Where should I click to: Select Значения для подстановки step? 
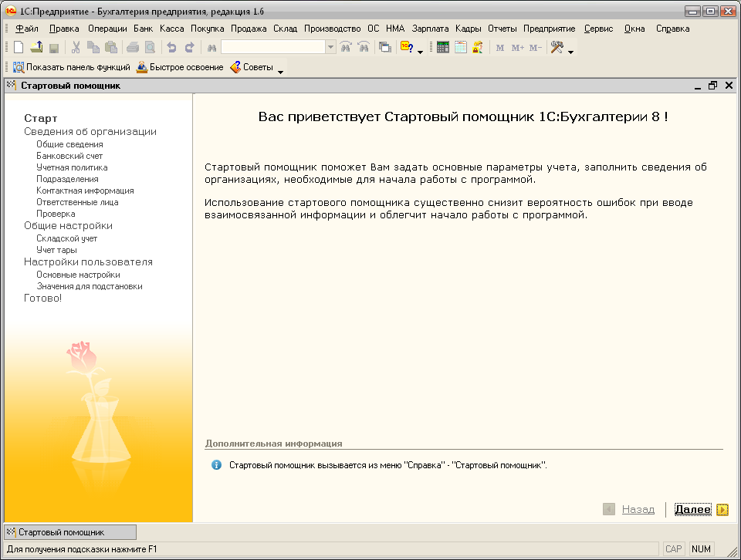click(90, 286)
